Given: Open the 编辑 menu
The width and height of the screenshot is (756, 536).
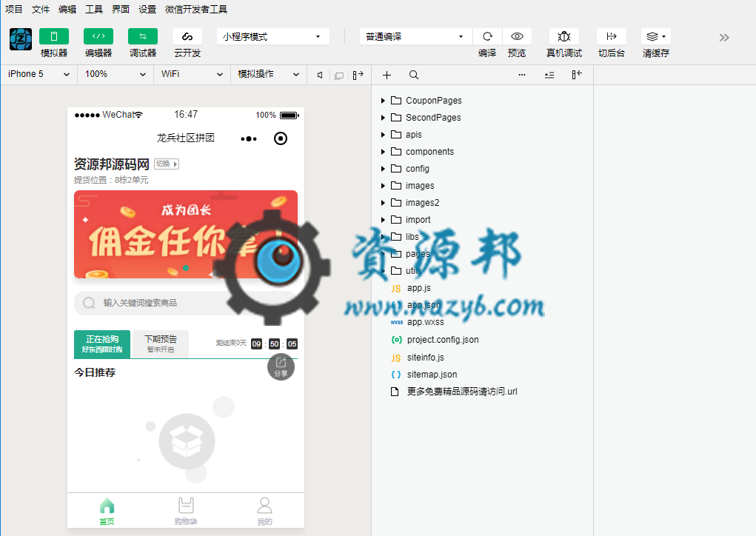Looking at the screenshot, I should pyautogui.click(x=67, y=9).
